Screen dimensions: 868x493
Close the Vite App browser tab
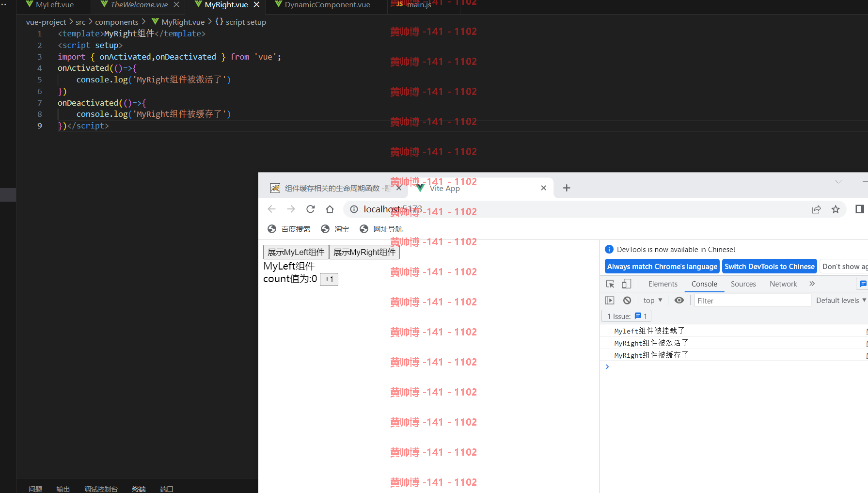(x=544, y=188)
